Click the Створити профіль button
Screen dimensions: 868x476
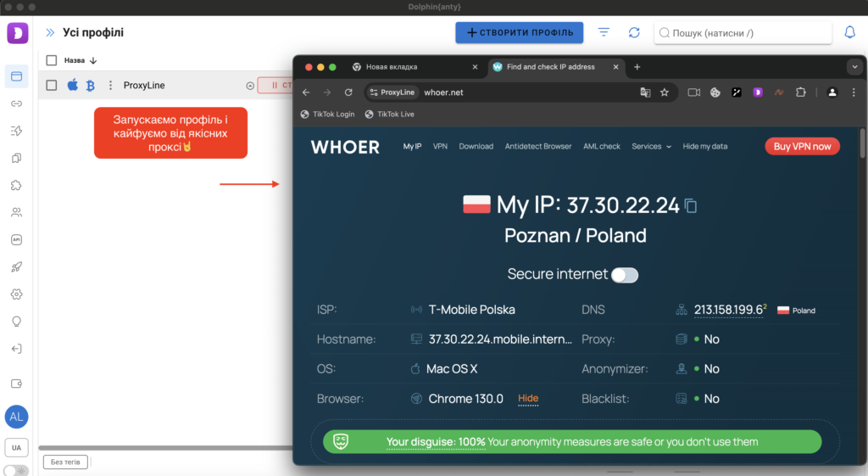point(519,32)
